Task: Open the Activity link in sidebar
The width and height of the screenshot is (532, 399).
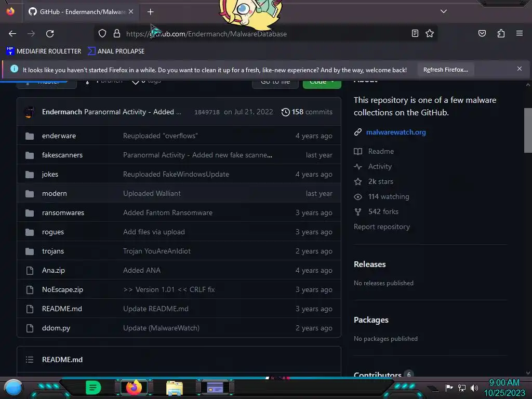Action: point(380,166)
